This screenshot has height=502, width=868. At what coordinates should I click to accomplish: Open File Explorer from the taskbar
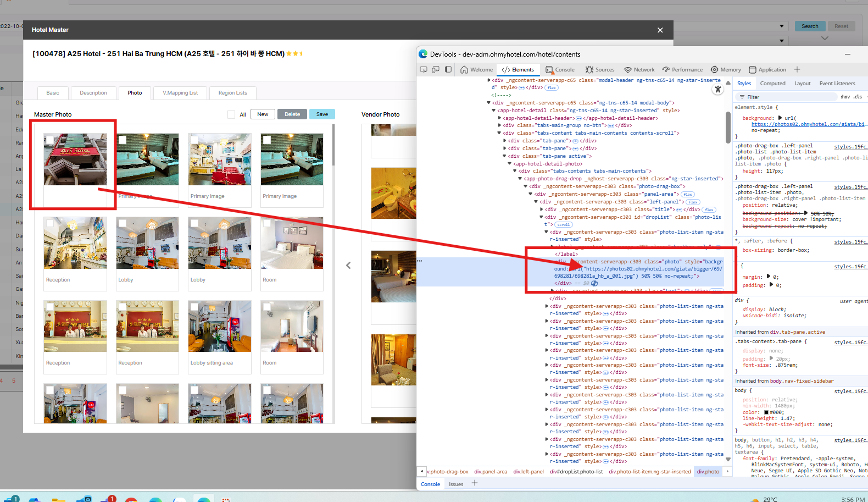pyautogui.click(x=59, y=499)
